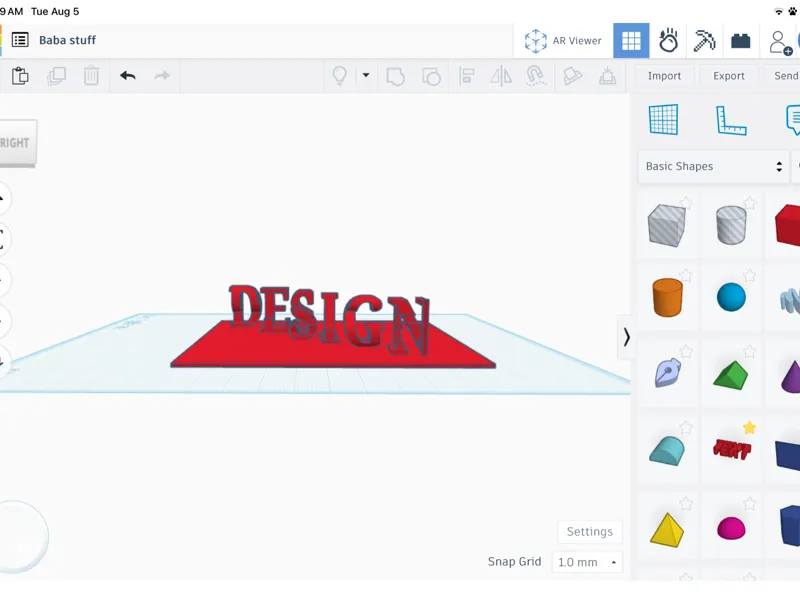The image size is (800, 600).
Task: Favorite the Box hole shape star
Action: coord(686,203)
